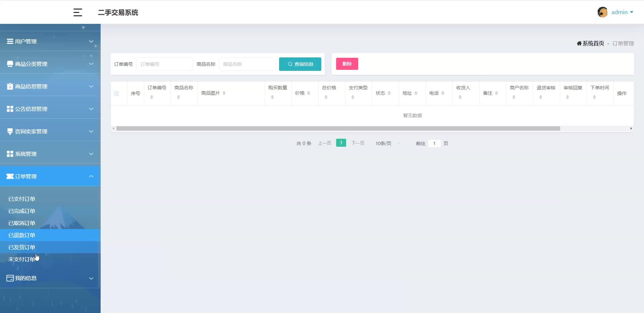Open the admin dropdown arrow
This screenshot has width=644, height=313.
coord(632,12)
